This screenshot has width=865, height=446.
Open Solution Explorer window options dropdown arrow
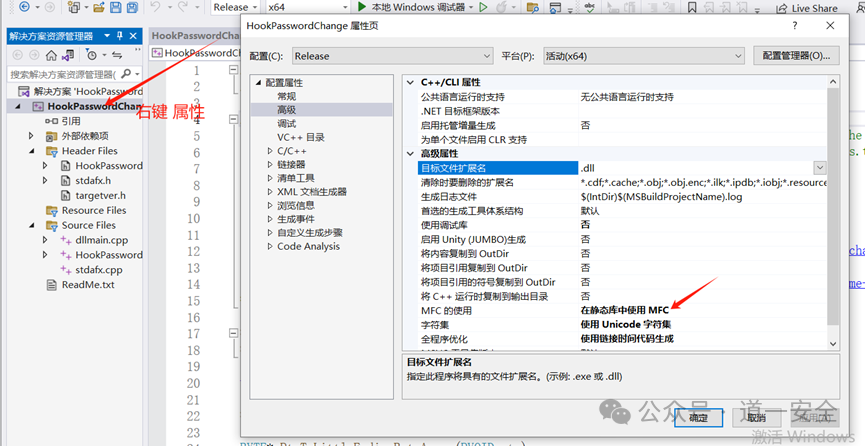(x=107, y=36)
